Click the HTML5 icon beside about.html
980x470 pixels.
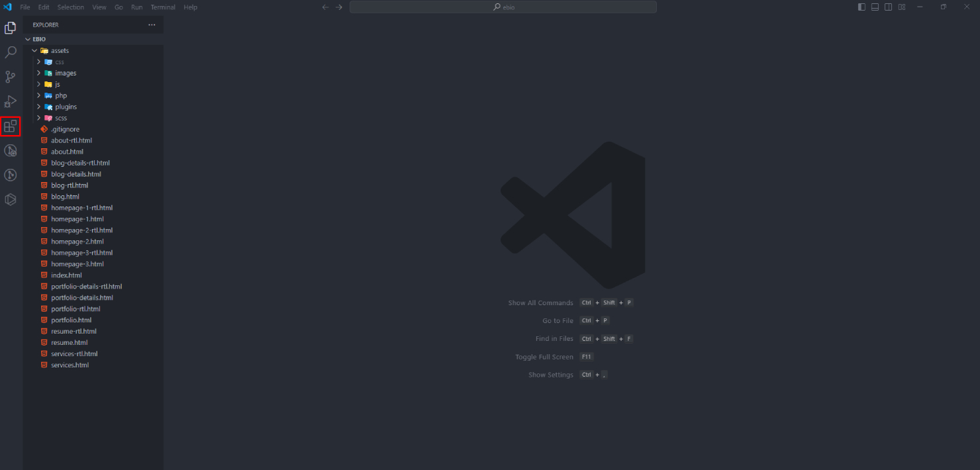click(44, 152)
